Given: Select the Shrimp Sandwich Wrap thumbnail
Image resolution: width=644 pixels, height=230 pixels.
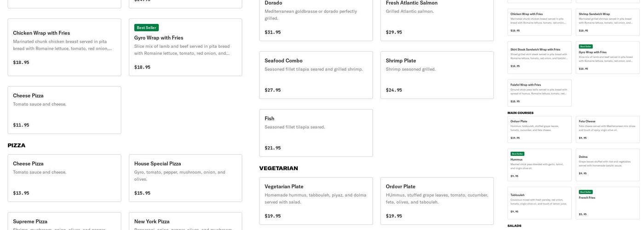Looking at the screenshot, I should point(607,22).
